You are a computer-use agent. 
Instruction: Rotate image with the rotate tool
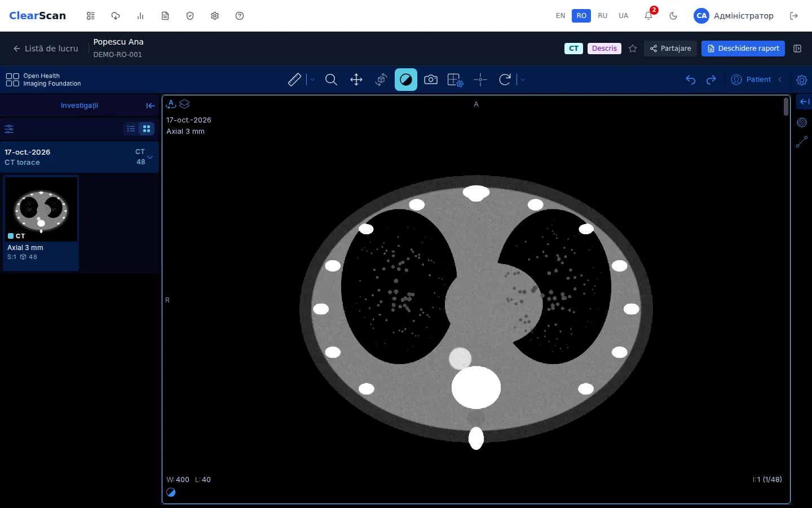pos(505,80)
